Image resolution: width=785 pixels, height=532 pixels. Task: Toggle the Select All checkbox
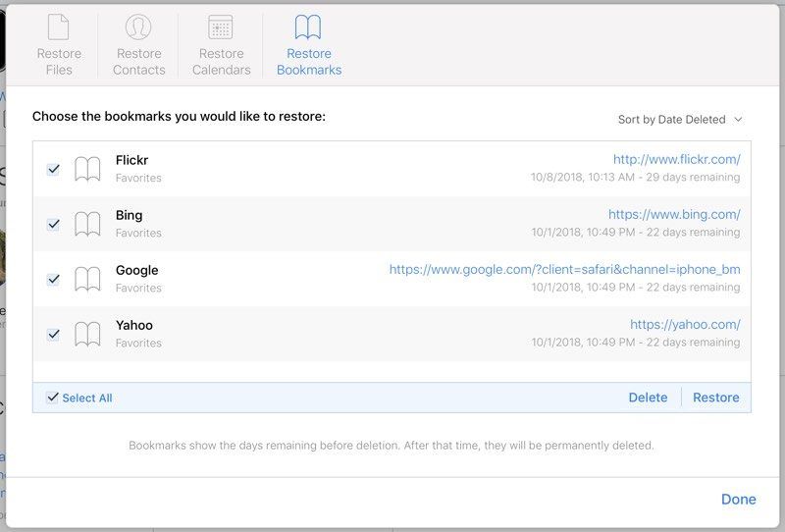coord(53,398)
